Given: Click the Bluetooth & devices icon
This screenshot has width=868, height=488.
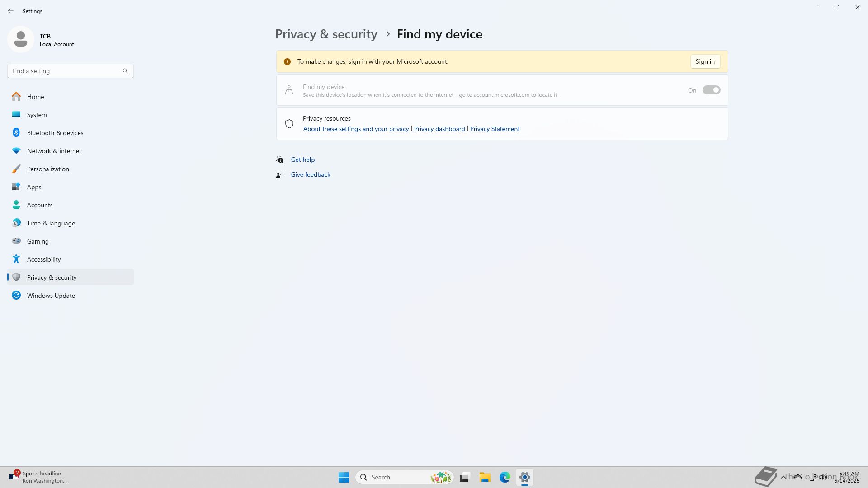Looking at the screenshot, I should pyautogui.click(x=16, y=133).
